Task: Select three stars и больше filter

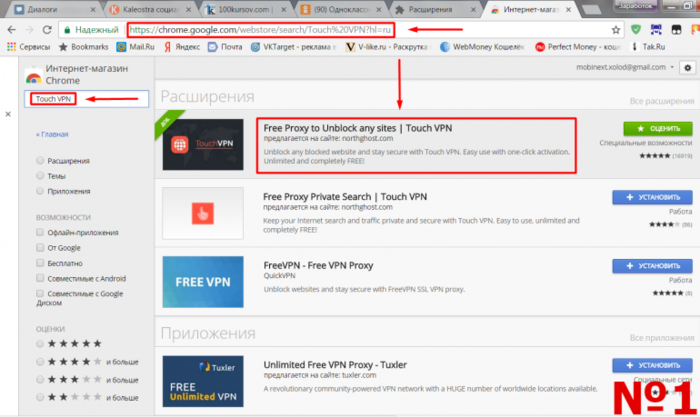Action: (x=40, y=379)
